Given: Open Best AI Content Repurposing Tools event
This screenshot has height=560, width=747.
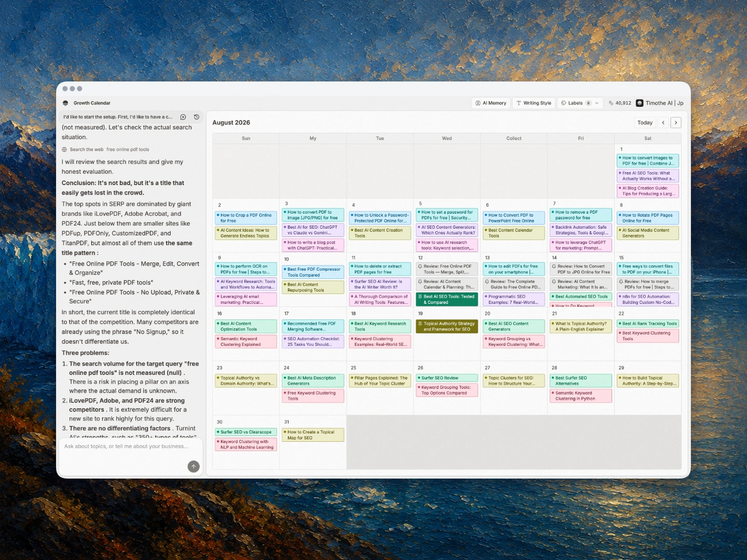Looking at the screenshot, I should (x=313, y=287).
